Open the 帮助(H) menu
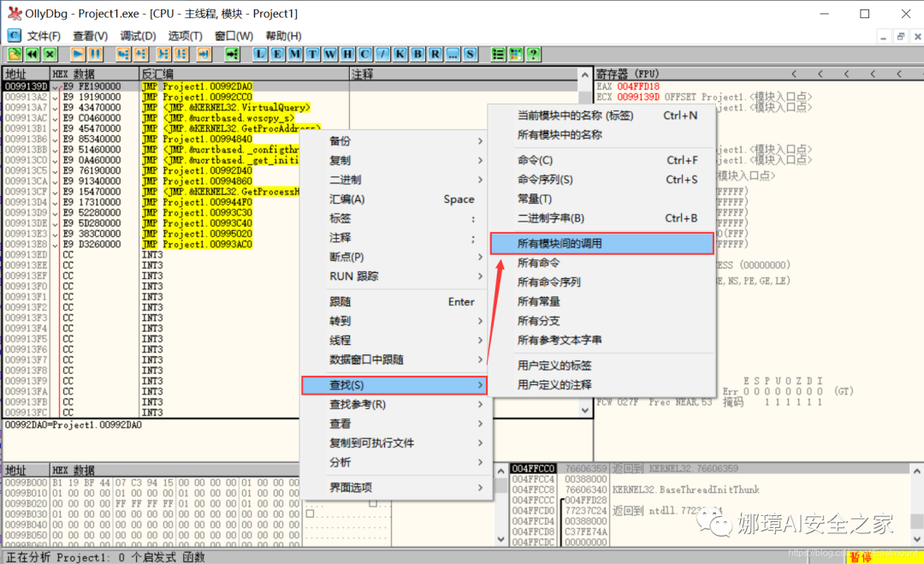 [283, 36]
